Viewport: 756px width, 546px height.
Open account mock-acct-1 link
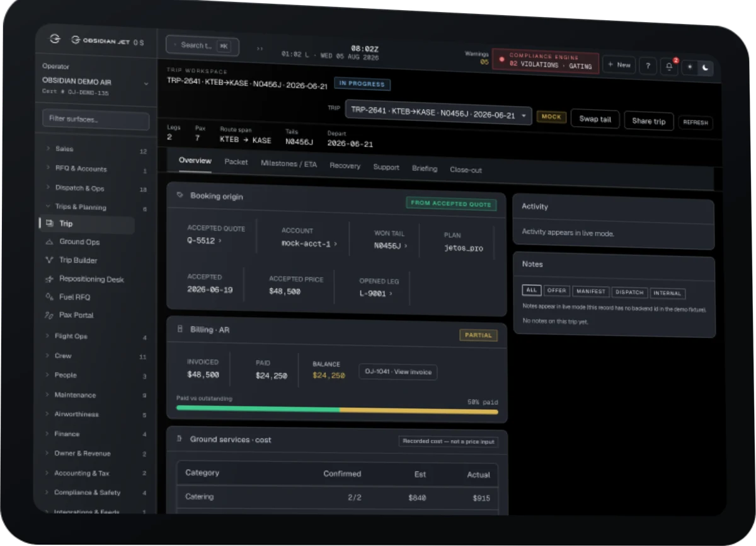point(309,243)
